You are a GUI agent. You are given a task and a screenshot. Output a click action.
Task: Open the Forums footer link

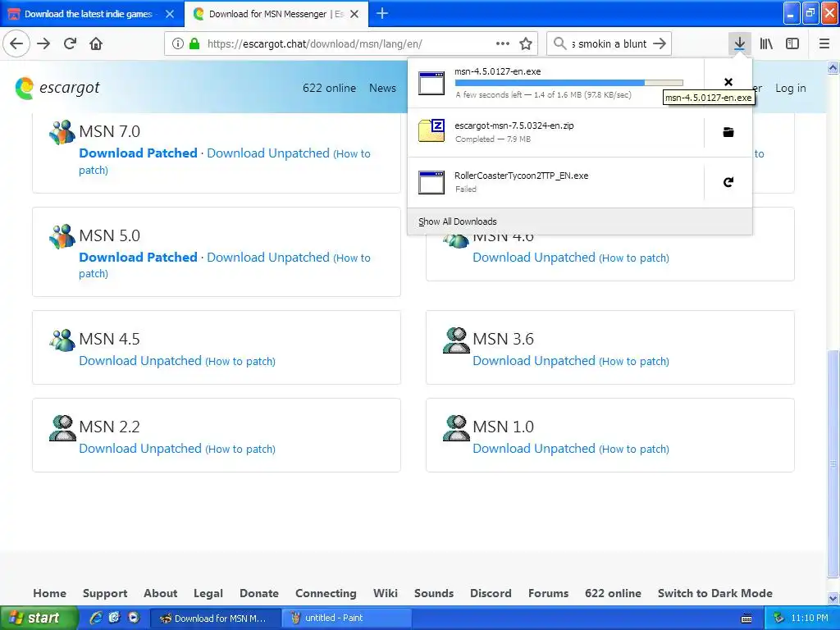(x=548, y=593)
